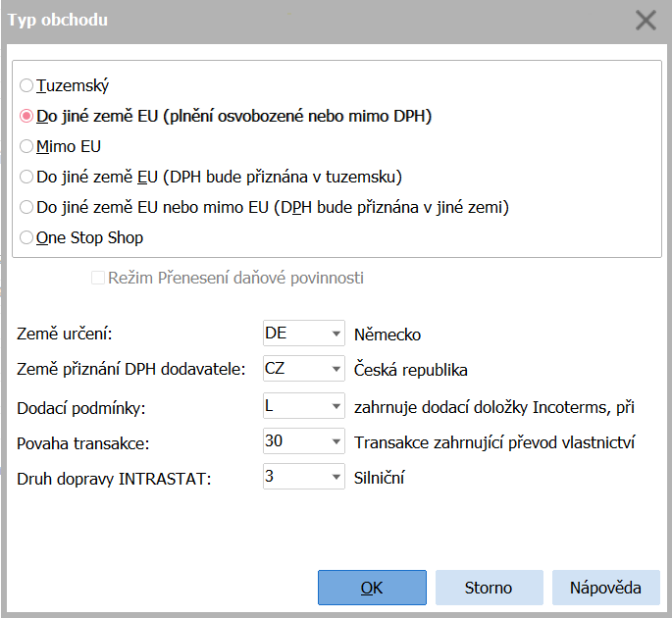
Task: Close the Typ obchodu dialog with X
Action: click(646, 21)
